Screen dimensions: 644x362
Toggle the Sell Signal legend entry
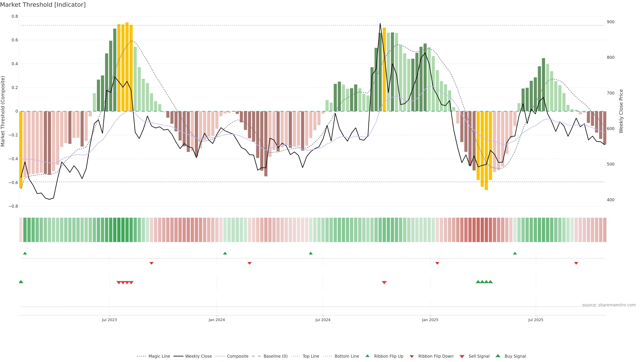click(479, 356)
